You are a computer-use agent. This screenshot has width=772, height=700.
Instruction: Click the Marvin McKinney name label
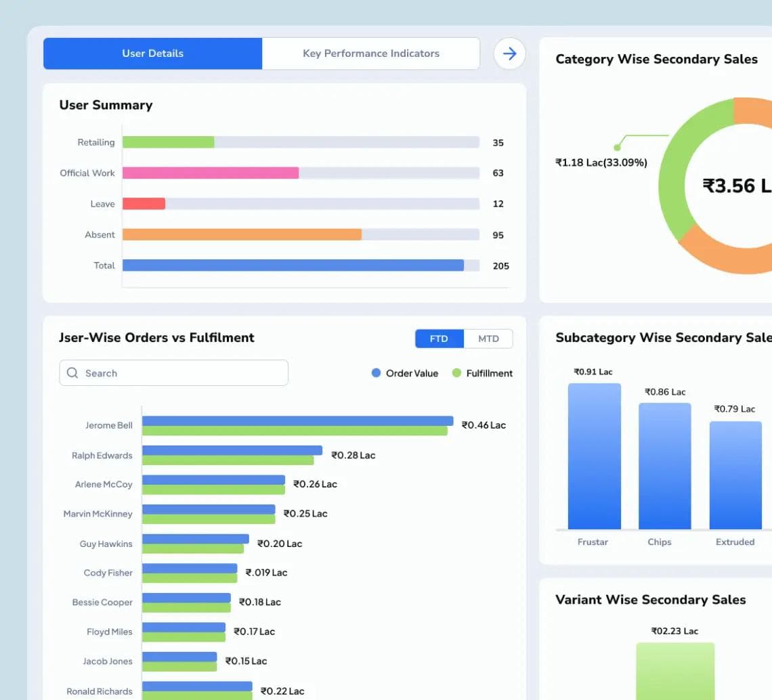[98, 514]
